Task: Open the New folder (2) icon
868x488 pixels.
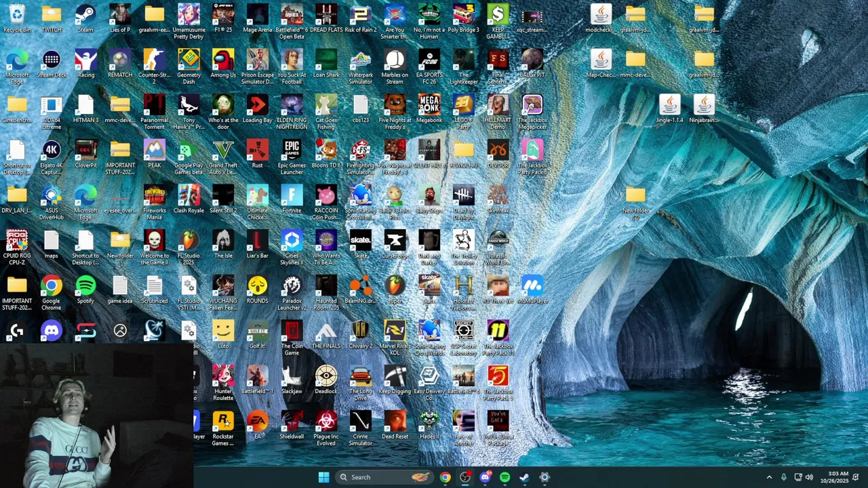Action: click(x=635, y=203)
